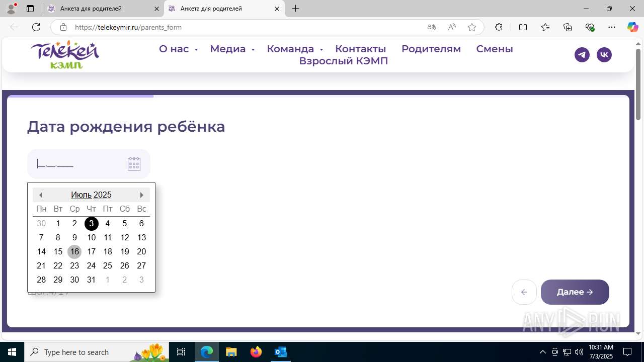Select June 30 greyed date in calendar
Screen dimensions: 644x362
click(41, 224)
